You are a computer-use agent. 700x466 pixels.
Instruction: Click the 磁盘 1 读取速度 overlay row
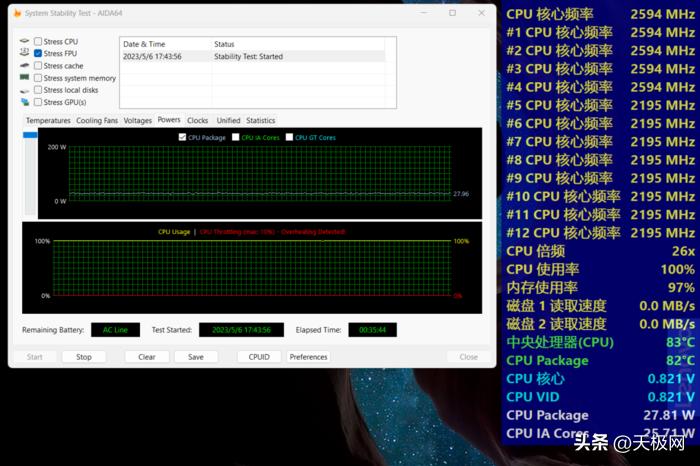(x=600, y=306)
